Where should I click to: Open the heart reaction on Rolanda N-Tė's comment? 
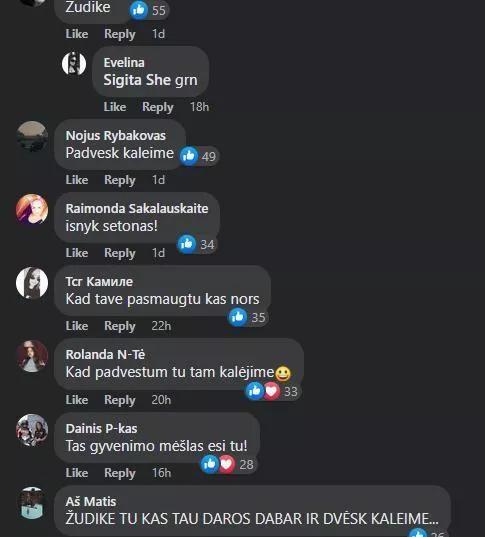coord(272,391)
